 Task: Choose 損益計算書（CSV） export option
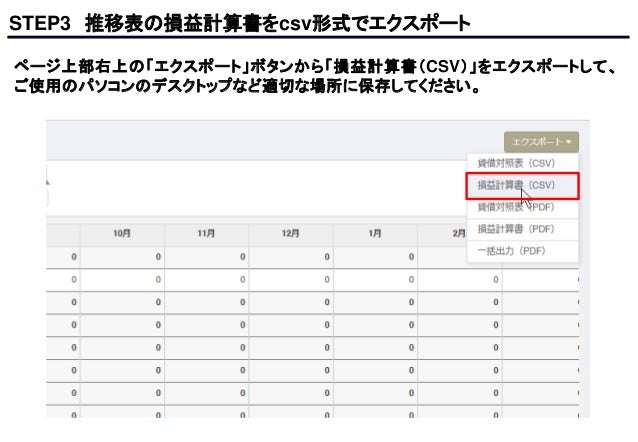[522, 186]
